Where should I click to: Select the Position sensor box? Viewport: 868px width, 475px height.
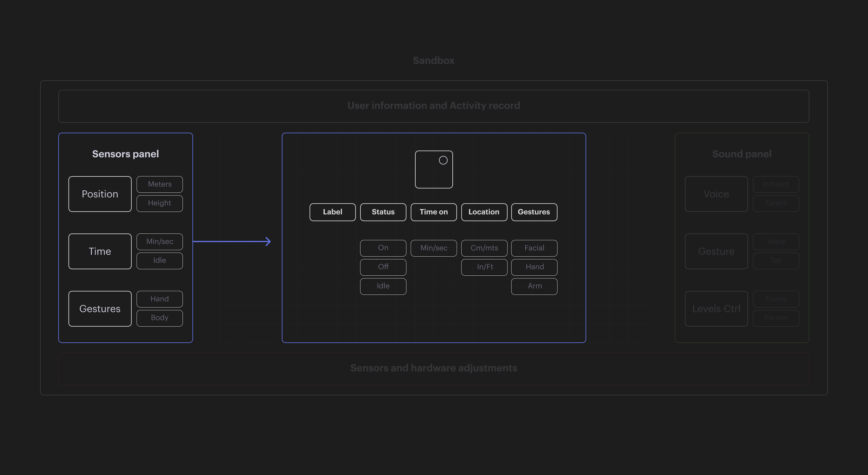100,194
